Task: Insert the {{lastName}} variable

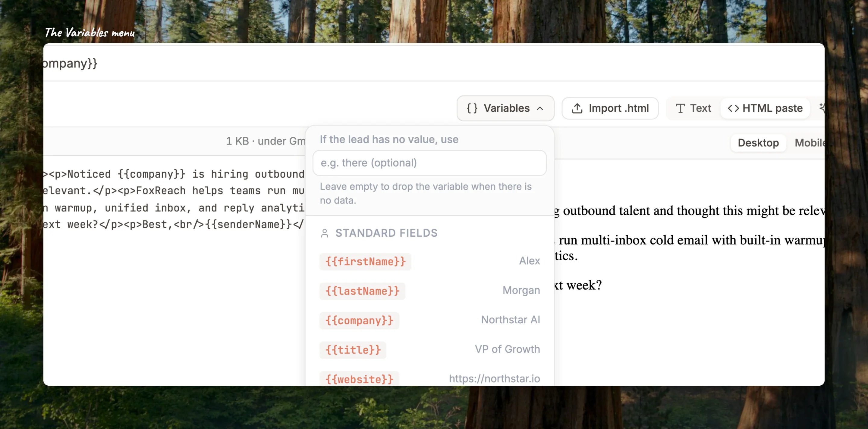Action: click(362, 291)
